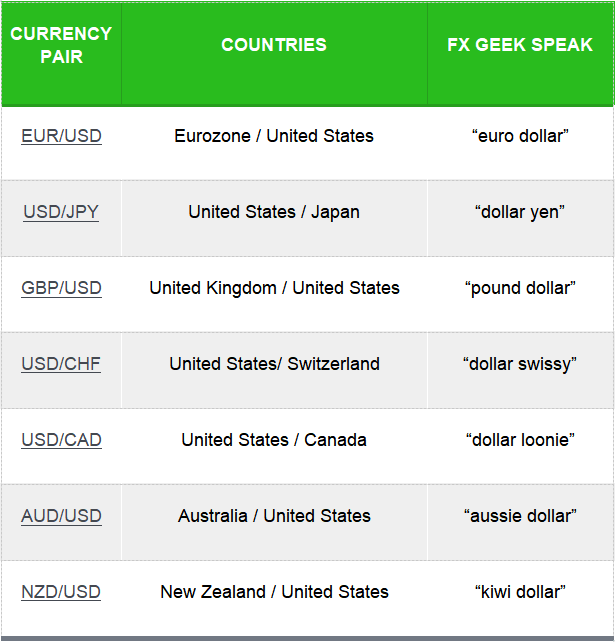Open the NZD/USD link
Screen dimensions: 615x642
61,592
